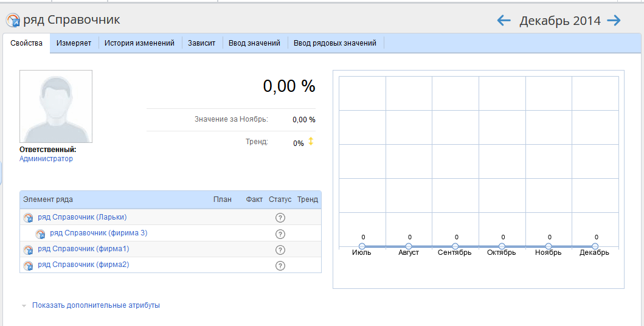Open the Администратор responsible link

point(46,159)
